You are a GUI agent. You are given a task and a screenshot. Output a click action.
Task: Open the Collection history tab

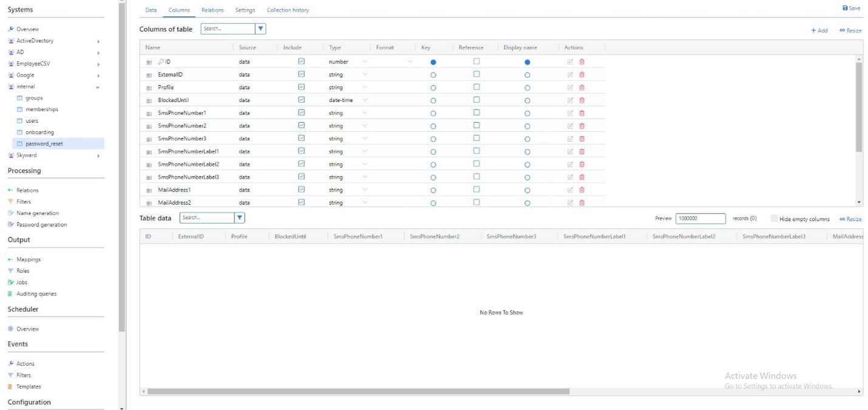pyautogui.click(x=288, y=10)
